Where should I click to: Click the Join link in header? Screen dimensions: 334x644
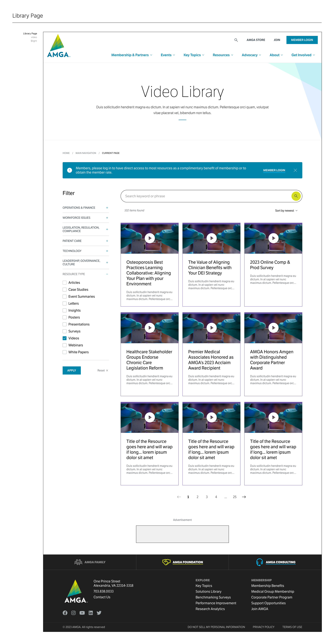coord(277,40)
